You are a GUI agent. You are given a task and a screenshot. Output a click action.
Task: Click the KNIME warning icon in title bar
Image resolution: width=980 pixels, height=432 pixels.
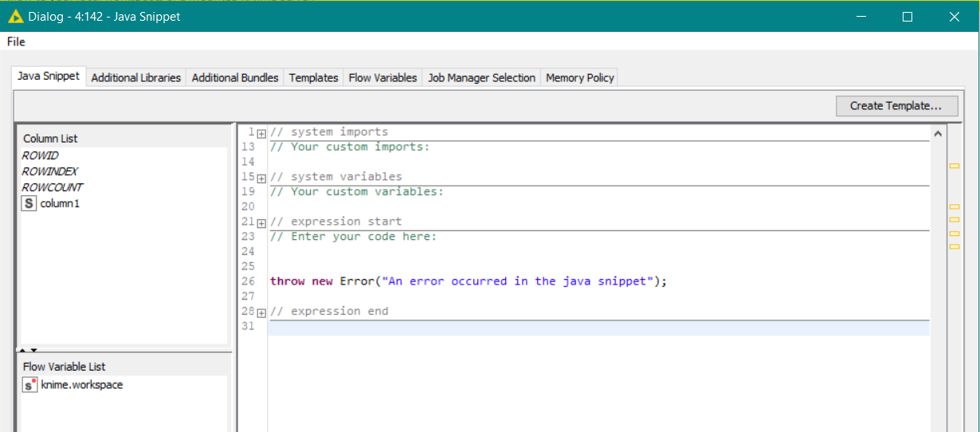15,17
